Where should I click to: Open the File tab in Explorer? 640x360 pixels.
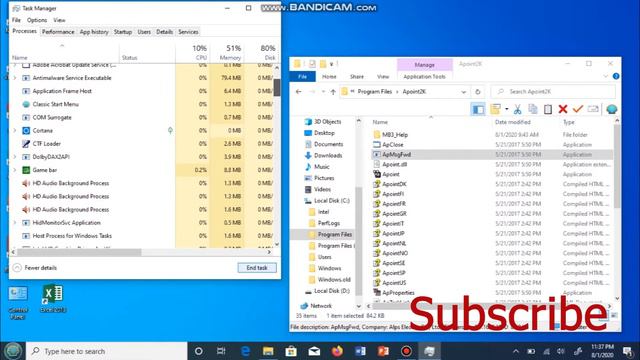[x=302, y=77]
